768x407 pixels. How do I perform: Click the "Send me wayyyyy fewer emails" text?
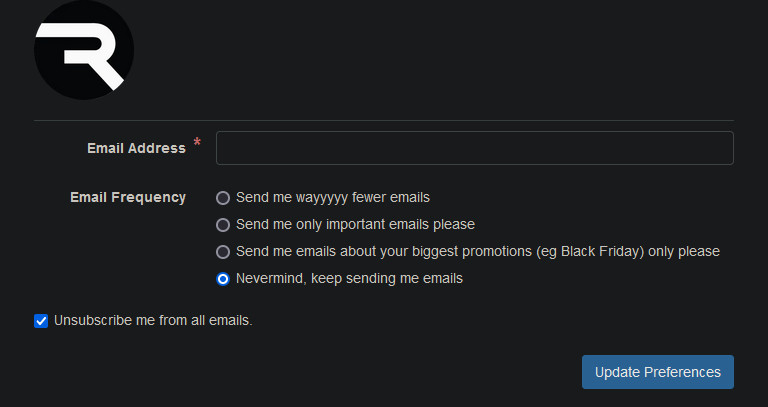333,197
